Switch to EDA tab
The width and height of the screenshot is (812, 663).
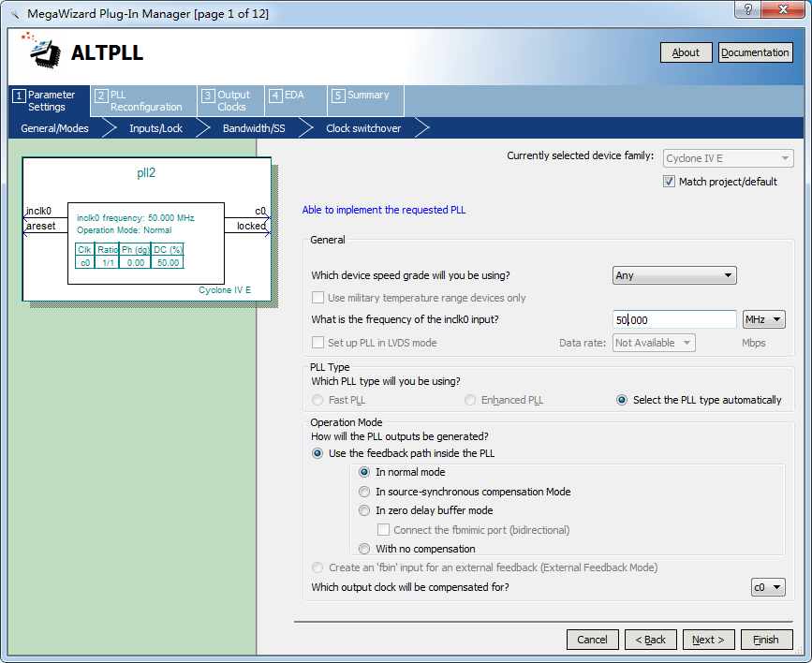click(x=296, y=101)
